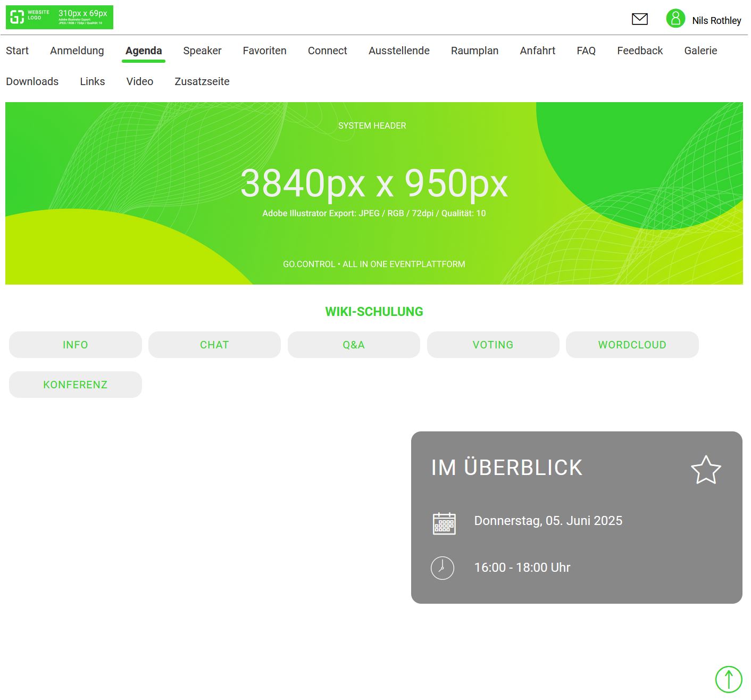Switch to the Q&A section
Viewport: 751px width, 700px height.
[354, 345]
